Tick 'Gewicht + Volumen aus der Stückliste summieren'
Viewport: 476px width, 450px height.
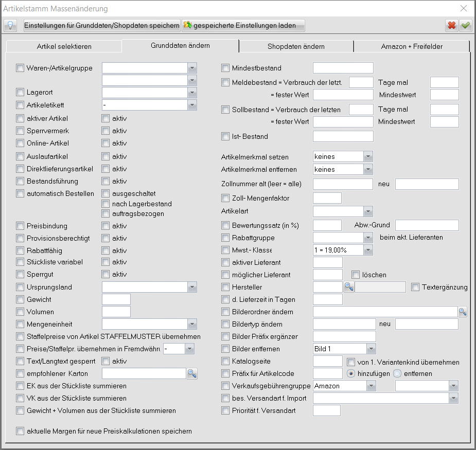(20, 410)
